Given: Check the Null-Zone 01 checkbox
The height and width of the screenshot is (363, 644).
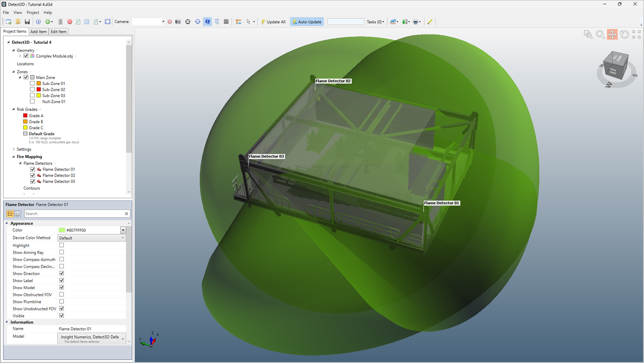Looking at the screenshot, I should [x=32, y=102].
